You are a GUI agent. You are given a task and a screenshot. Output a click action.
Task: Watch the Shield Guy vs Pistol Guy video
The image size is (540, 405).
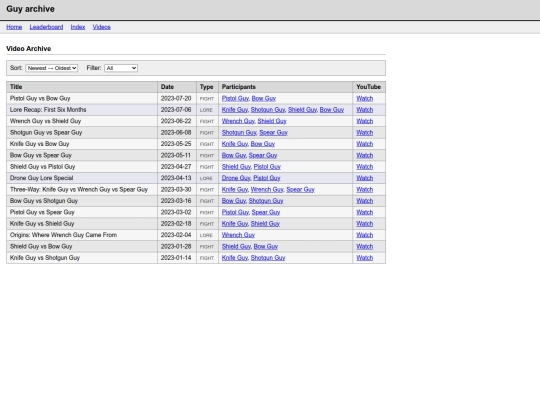coord(365,167)
